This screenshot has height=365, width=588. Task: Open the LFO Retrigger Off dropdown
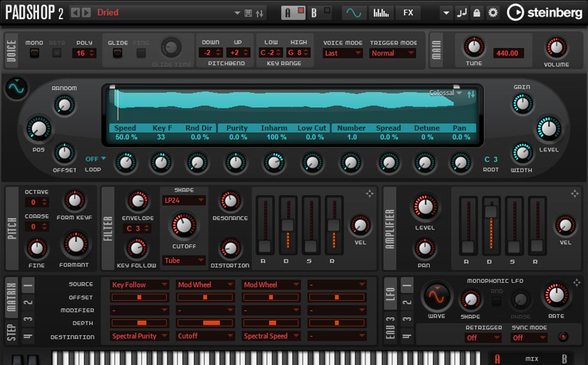483,338
